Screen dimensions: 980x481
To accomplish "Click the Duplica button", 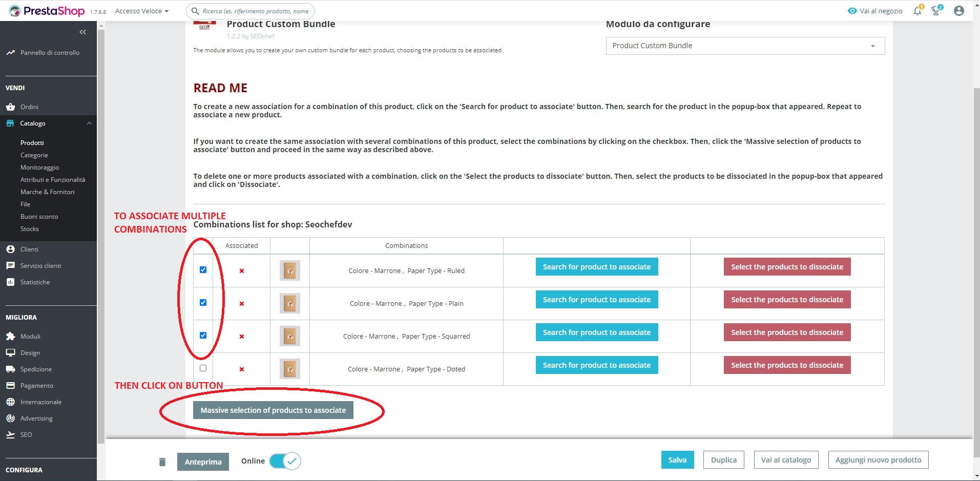I will point(723,460).
